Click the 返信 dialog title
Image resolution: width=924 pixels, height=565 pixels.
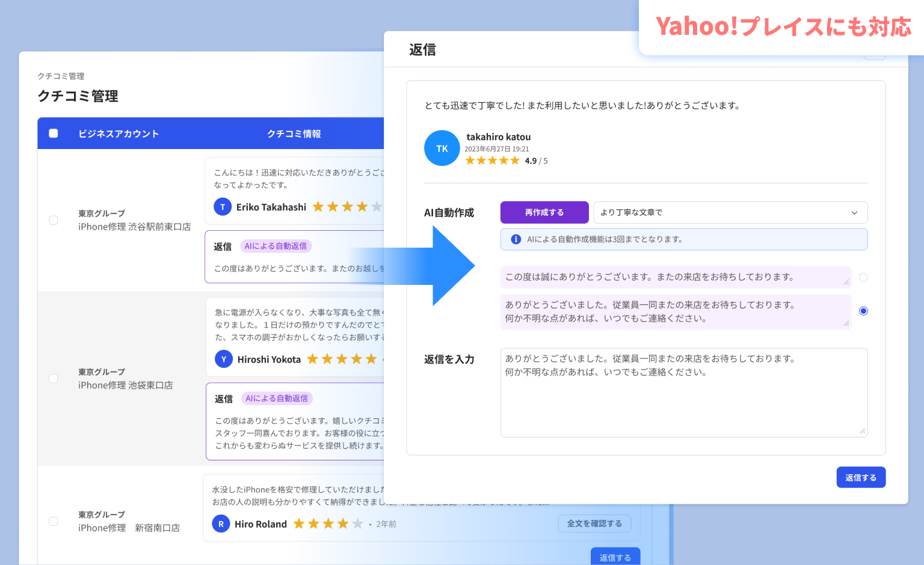coord(422,49)
